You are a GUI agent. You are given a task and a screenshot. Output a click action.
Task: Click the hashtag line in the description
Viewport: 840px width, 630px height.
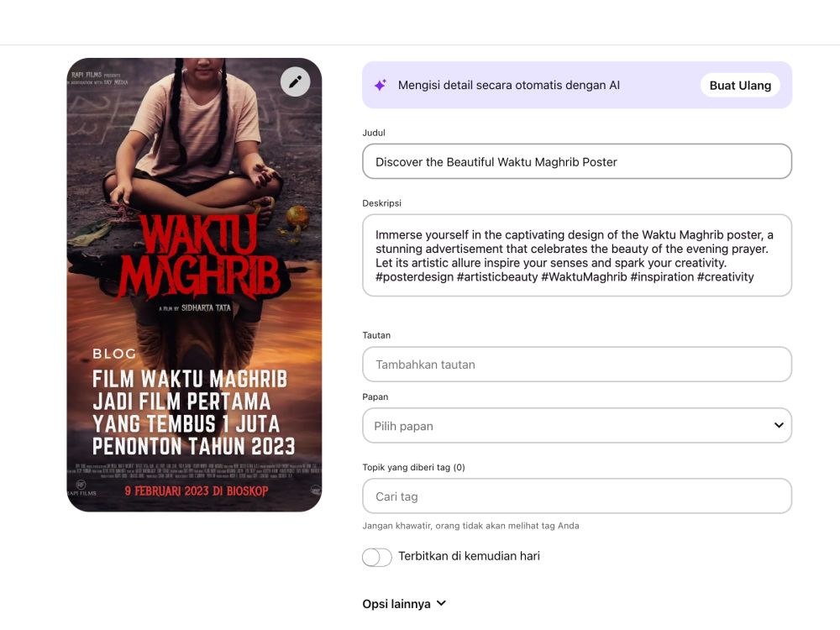click(564, 277)
